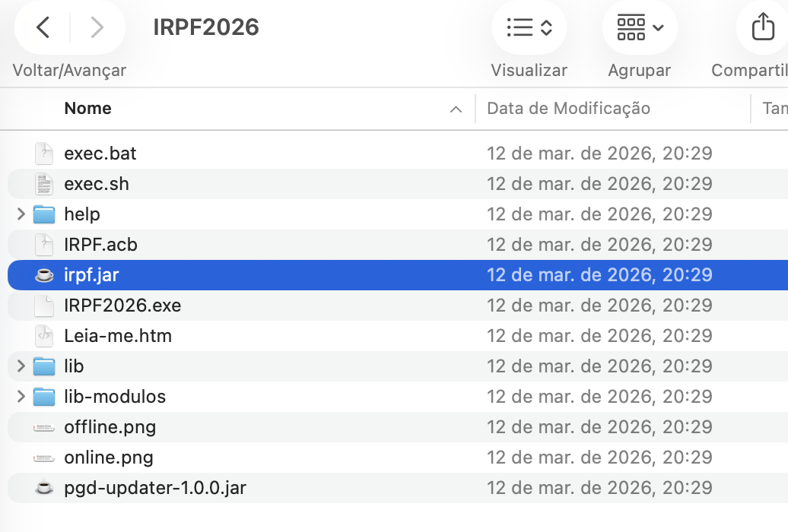Click the modification date of pgd-updater-1.0.0.jar

(599, 488)
